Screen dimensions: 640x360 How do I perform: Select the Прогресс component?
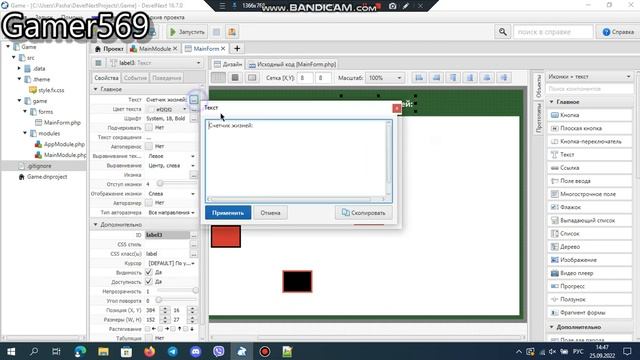589,286
